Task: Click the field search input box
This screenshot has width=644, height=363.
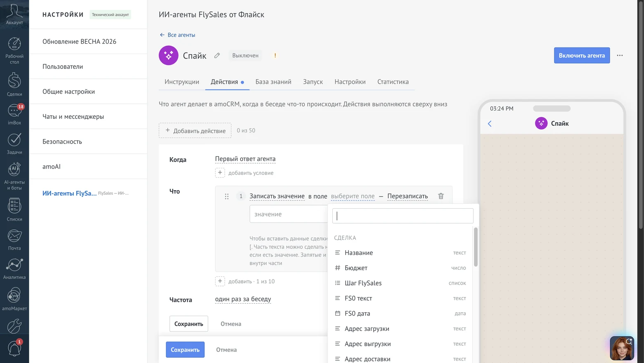Action: (x=402, y=216)
